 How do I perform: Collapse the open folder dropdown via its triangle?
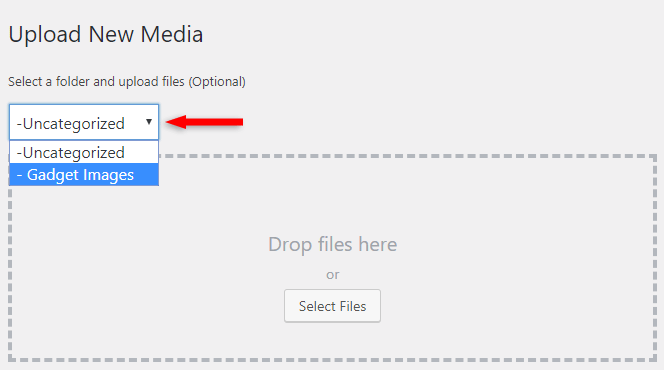(149, 122)
